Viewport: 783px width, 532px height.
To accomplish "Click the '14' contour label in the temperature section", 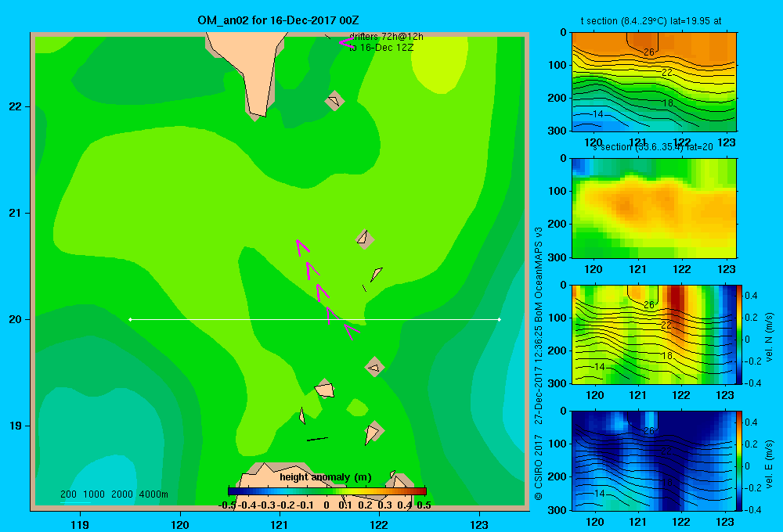I will click(x=597, y=114).
